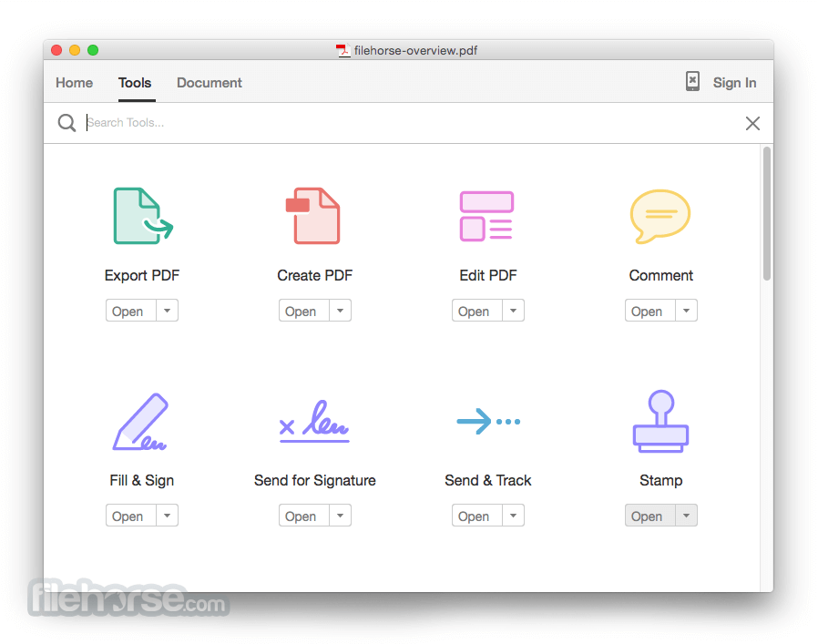Viewport: 818px width, 644px height.
Task: Select the Fill & Sign pen icon
Action: point(141,421)
